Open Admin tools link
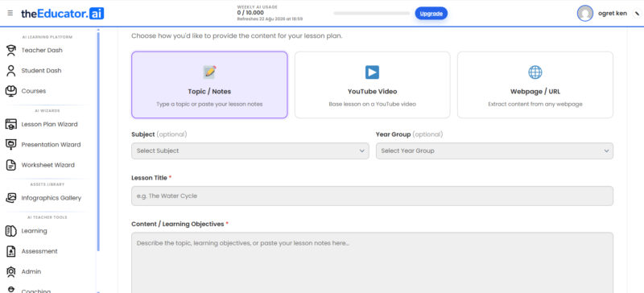Image resolution: width=644 pixels, height=293 pixels. pos(31,271)
